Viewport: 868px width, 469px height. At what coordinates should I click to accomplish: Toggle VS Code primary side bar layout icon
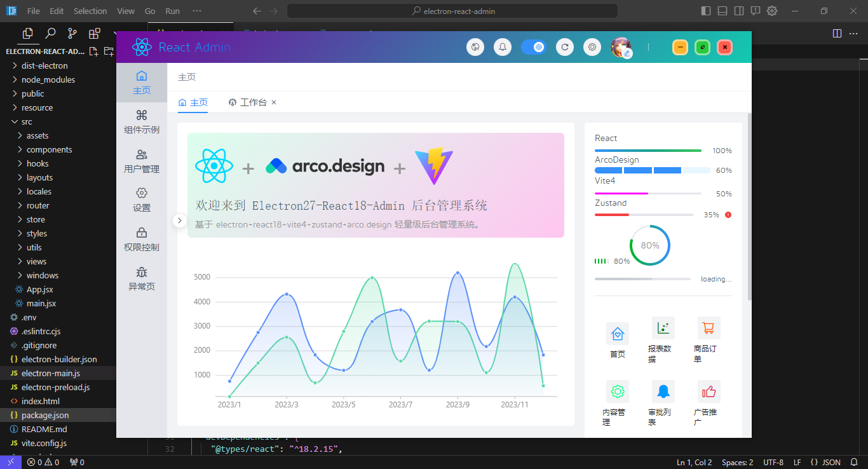(x=706, y=11)
